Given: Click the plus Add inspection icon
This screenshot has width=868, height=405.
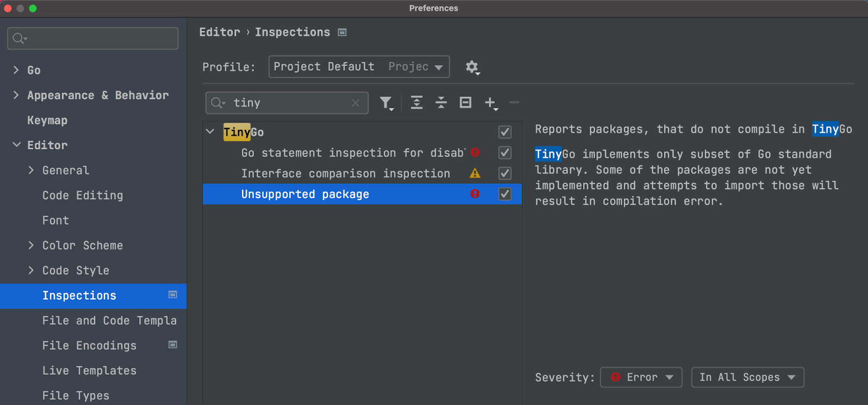Looking at the screenshot, I should point(490,103).
